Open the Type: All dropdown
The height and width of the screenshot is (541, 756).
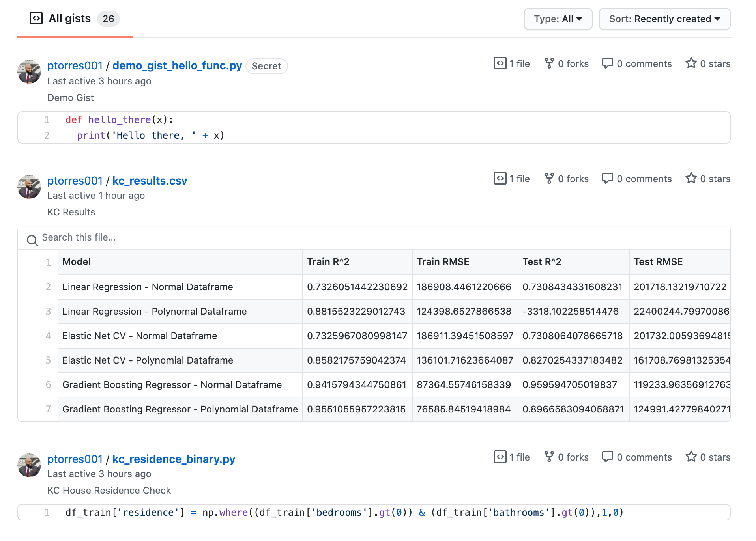coord(558,19)
